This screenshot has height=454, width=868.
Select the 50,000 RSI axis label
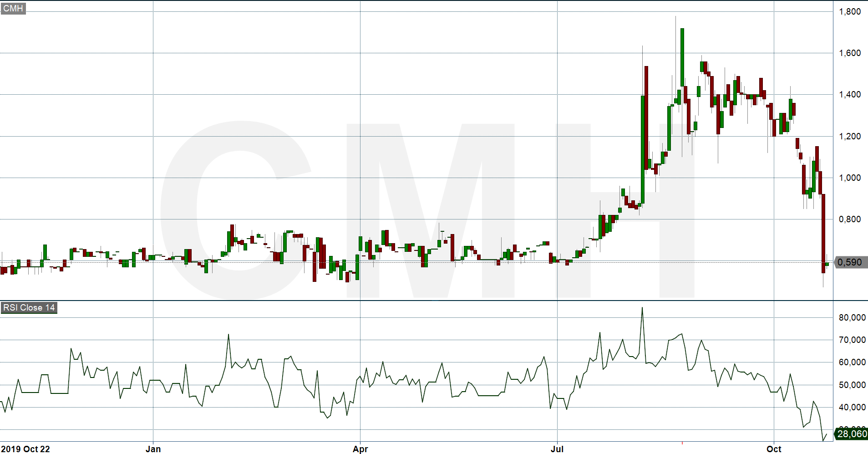click(x=852, y=385)
